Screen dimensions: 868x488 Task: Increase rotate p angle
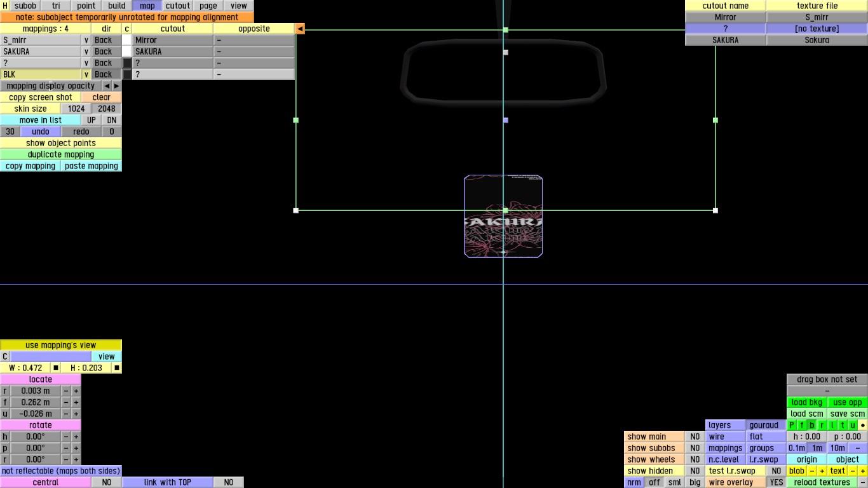76,448
